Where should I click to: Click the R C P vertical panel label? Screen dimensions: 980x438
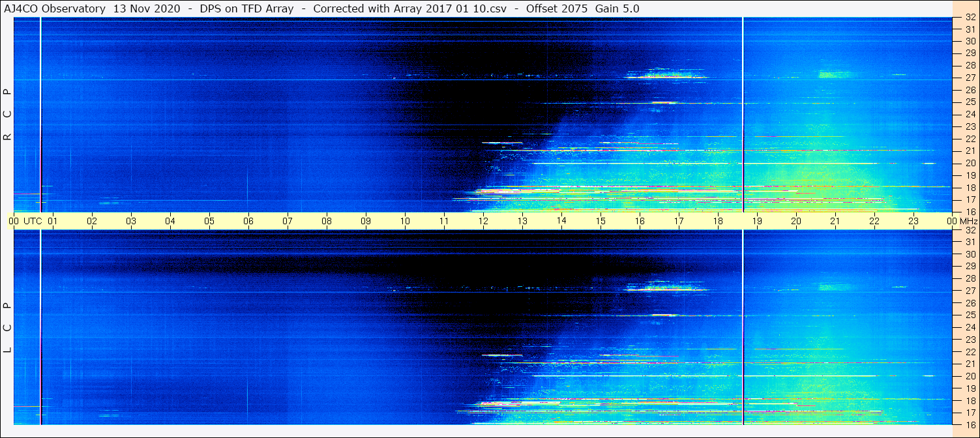coord(7,114)
